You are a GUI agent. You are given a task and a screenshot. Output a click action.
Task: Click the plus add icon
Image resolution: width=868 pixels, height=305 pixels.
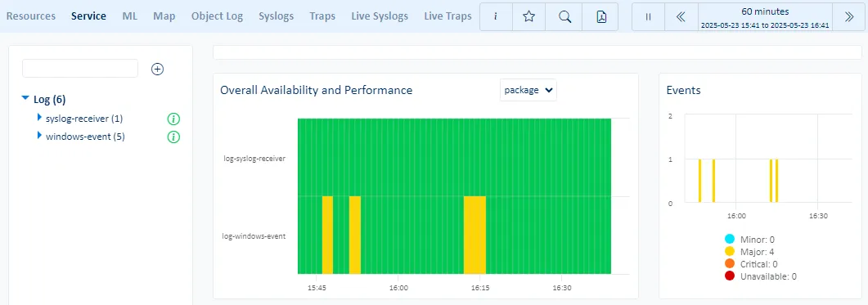tap(158, 70)
